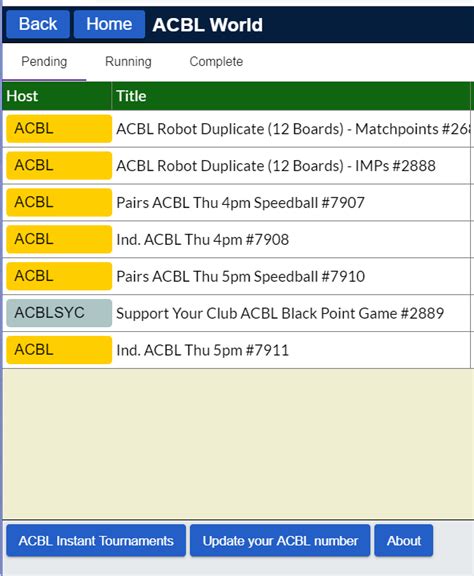Click Update your ACBL number

[280, 541]
